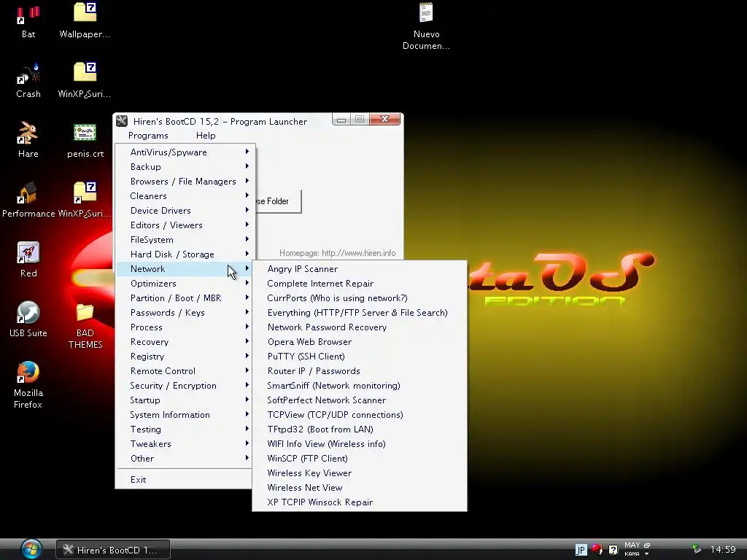Open the Programs menu
This screenshot has width=747, height=560.
click(148, 135)
